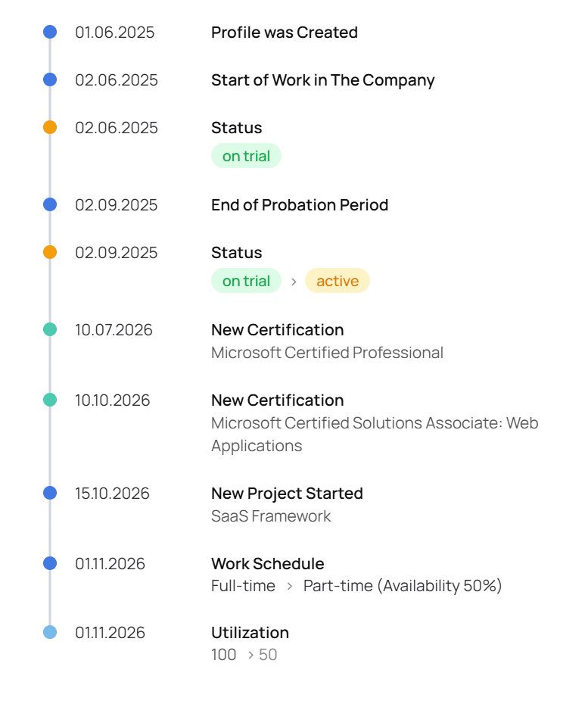Click the chevron between 100 and 50
Viewport: 588px width, 704px height.
coord(251,655)
